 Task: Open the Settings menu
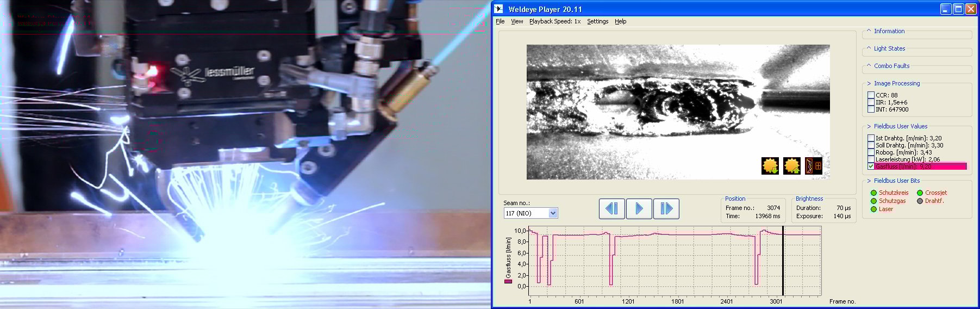[x=597, y=22]
